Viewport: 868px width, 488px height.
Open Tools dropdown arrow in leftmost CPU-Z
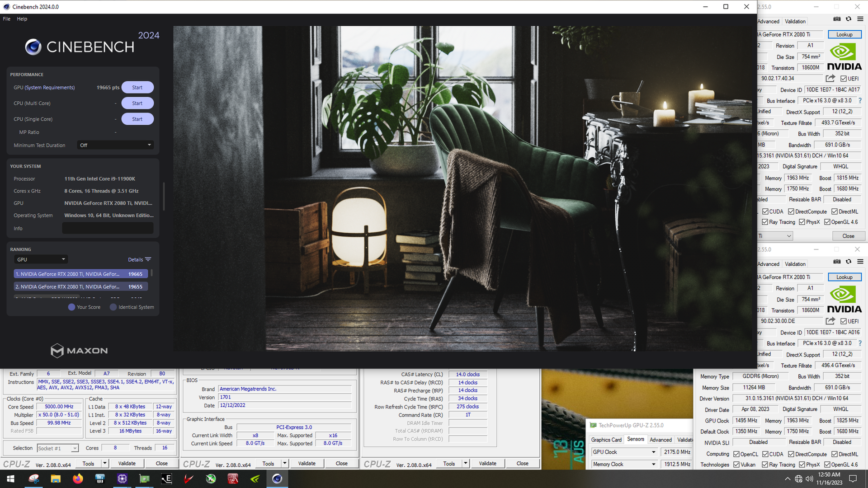click(x=105, y=463)
